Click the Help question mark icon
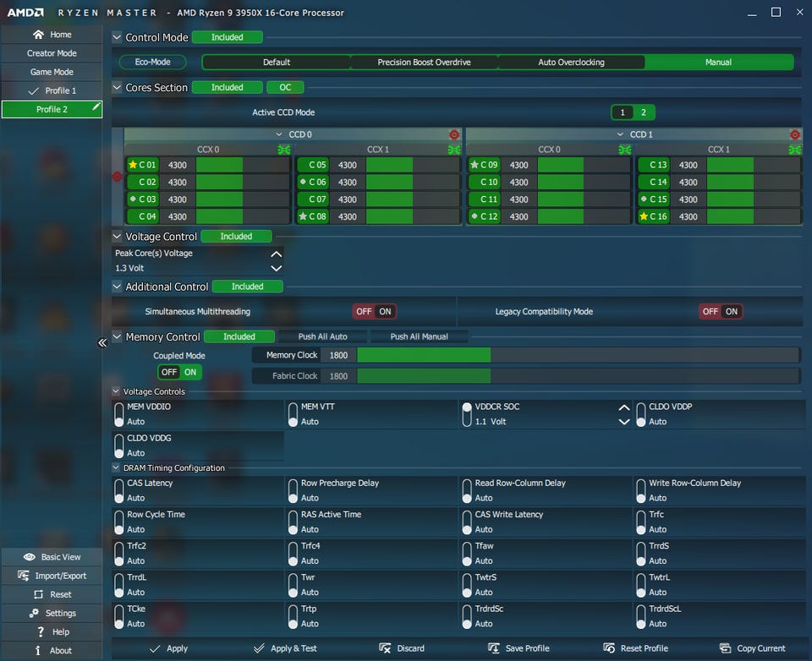The image size is (812, 661). point(41,631)
